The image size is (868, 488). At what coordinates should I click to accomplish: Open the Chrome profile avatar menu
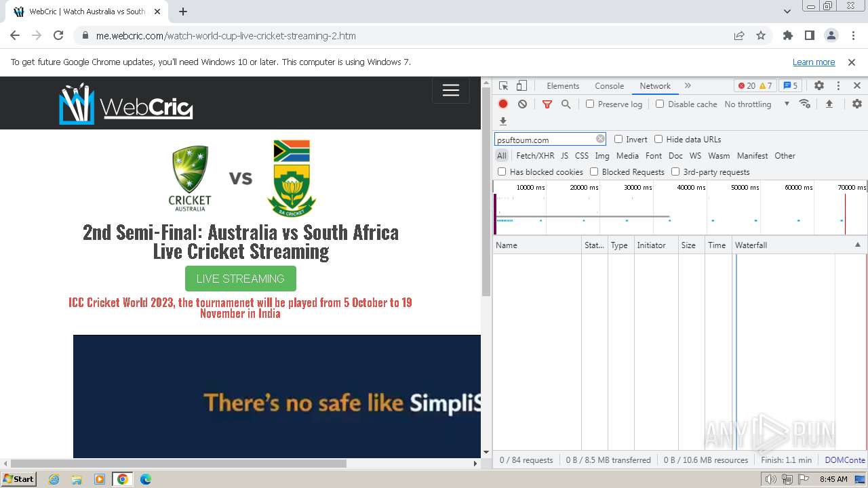(831, 36)
